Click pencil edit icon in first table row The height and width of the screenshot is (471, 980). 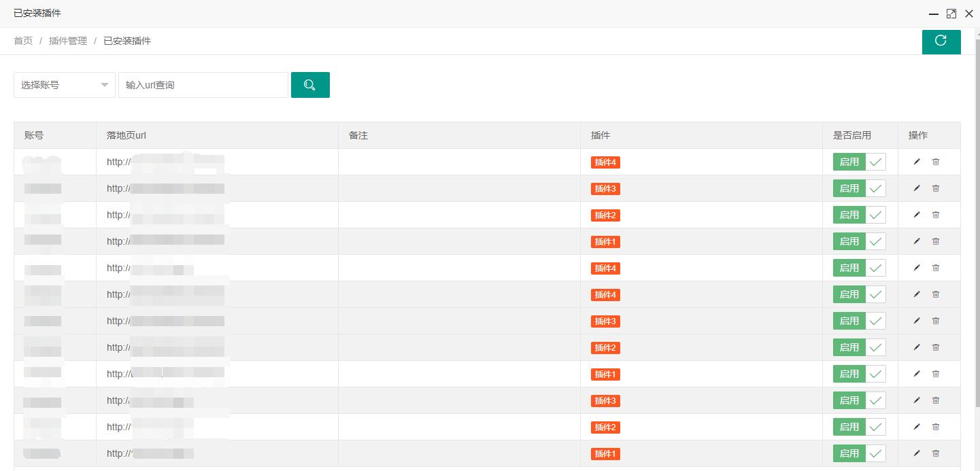click(x=917, y=162)
